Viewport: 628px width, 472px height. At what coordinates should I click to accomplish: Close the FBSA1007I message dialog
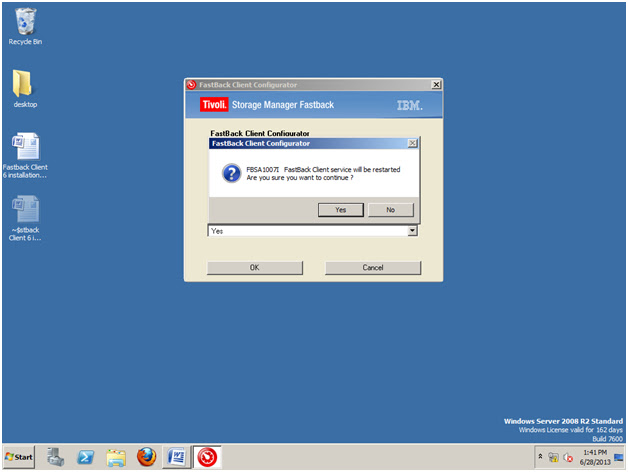point(412,143)
